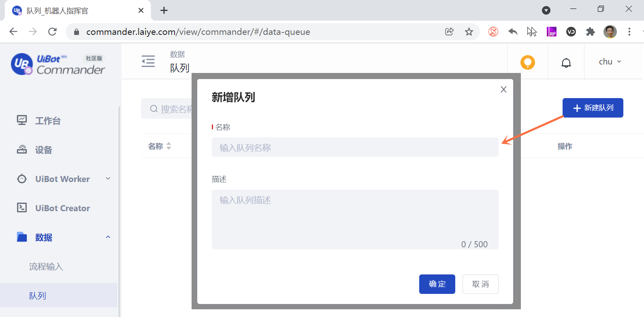Open a new browser tab
Screen dimensions: 644x317
pos(164,11)
